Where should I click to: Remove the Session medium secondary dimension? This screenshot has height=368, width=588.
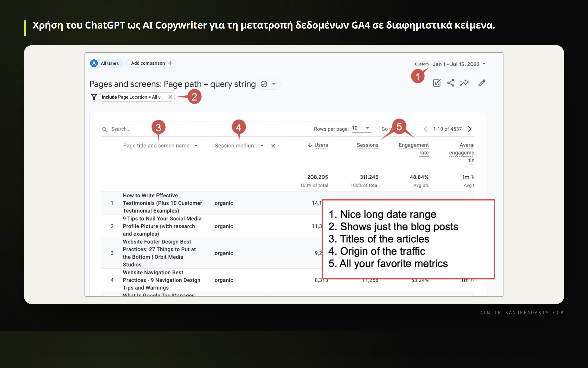click(273, 146)
